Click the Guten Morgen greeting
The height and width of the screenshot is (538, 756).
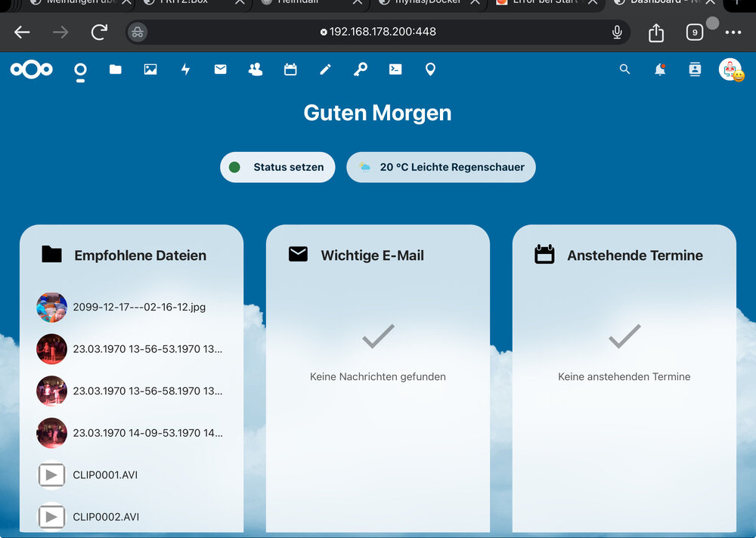pos(377,113)
